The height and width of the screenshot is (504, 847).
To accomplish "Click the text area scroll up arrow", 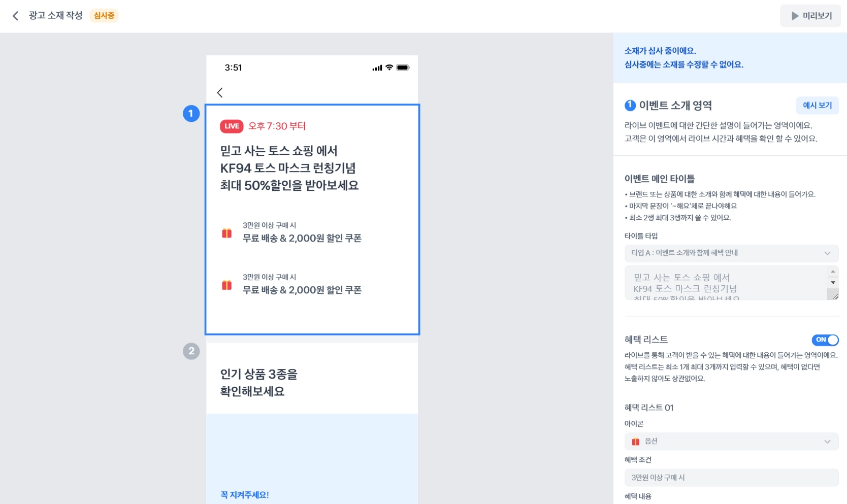I will tap(833, 272).
